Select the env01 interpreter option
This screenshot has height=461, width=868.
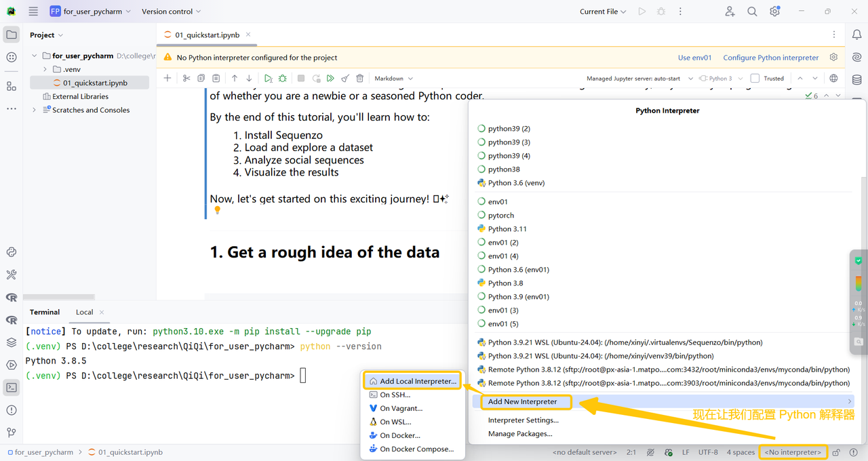click(x=498, y=202)
